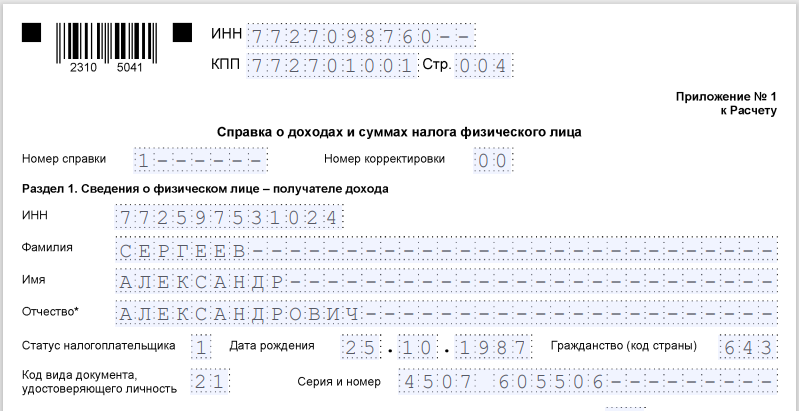799x411 pixels.
Task: Select the page number Стр. field
Action: [485, 67]
